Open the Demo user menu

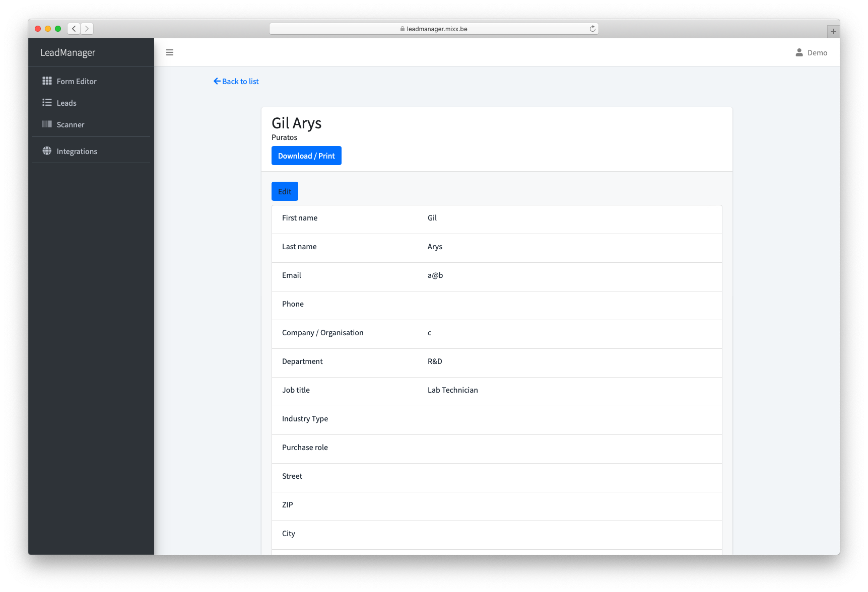[817, 52]
